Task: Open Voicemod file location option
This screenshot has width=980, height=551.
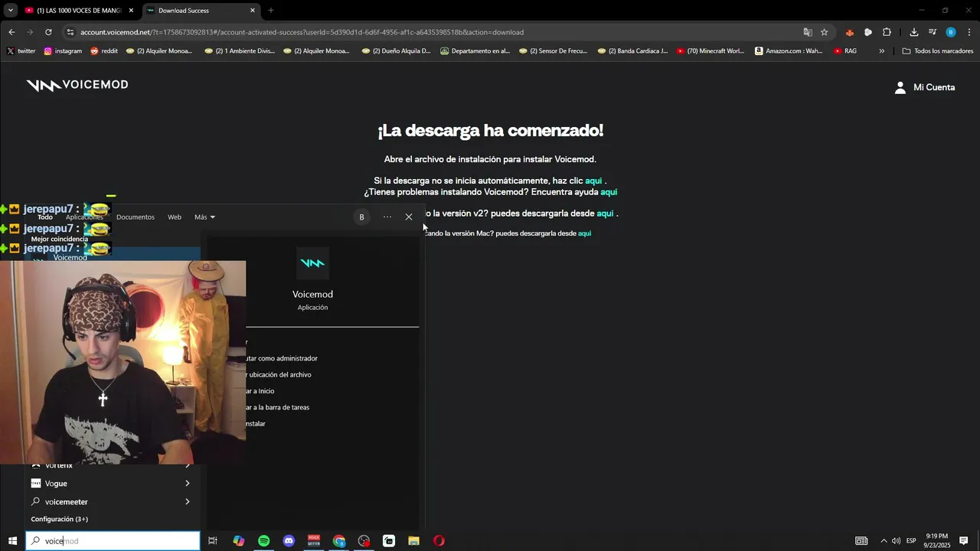Action: click(x=279, y=375)
